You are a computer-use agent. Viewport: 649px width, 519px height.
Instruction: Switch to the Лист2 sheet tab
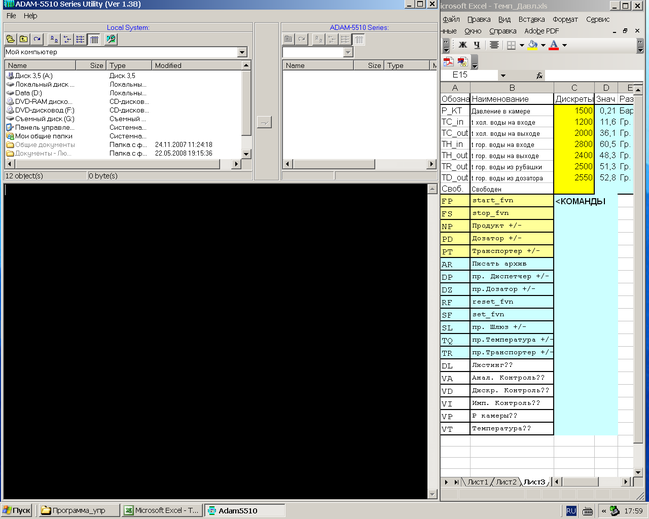point(506,482)
